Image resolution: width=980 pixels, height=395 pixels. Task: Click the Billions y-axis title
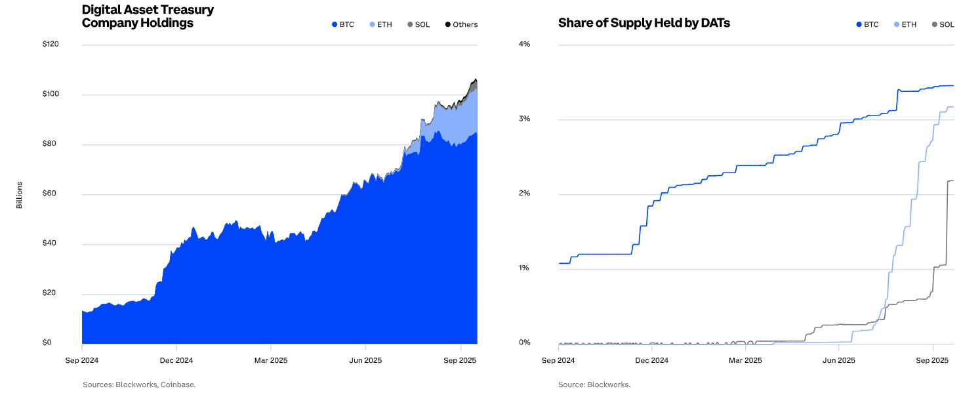(x=19, y=195)
